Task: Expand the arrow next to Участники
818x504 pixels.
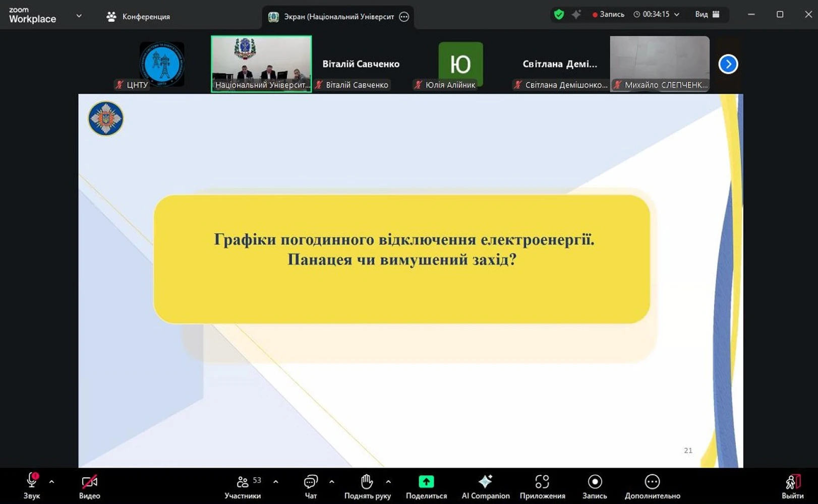Action: click(275, 482)
